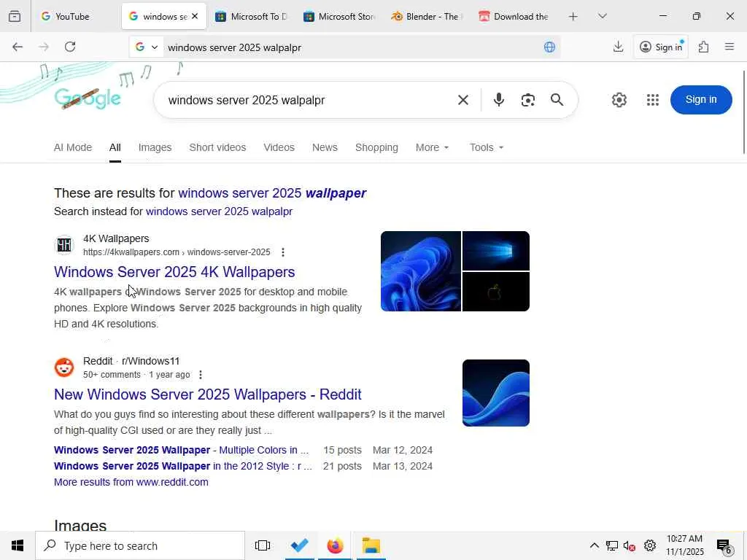Viewport: 747px width, 560px height.
Task: List all tabs dropdown arrow
Action: tap(602, 17)
